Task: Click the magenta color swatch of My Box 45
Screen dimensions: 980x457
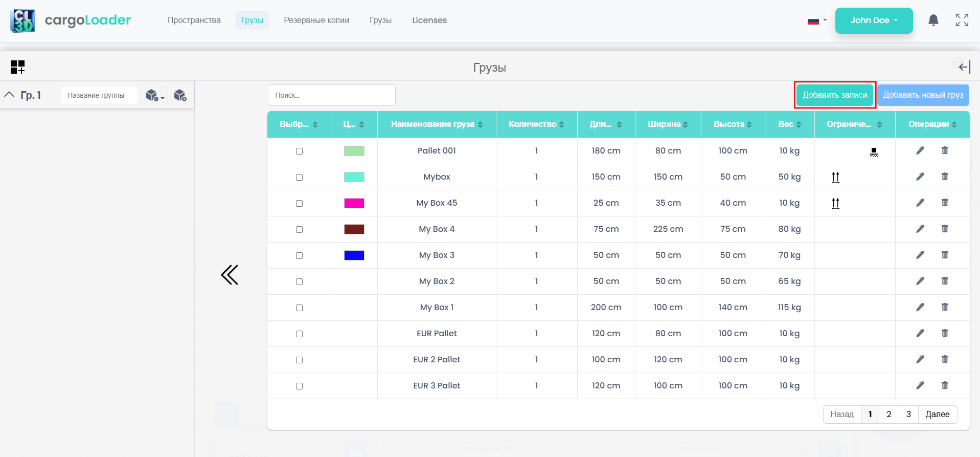Action: click(354, 203)
